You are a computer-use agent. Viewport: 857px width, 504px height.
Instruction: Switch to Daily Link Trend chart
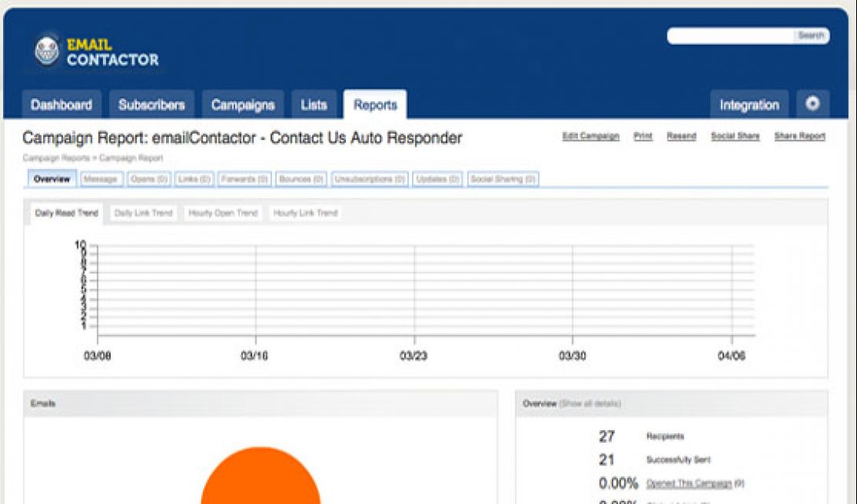[x=143, y=212]
